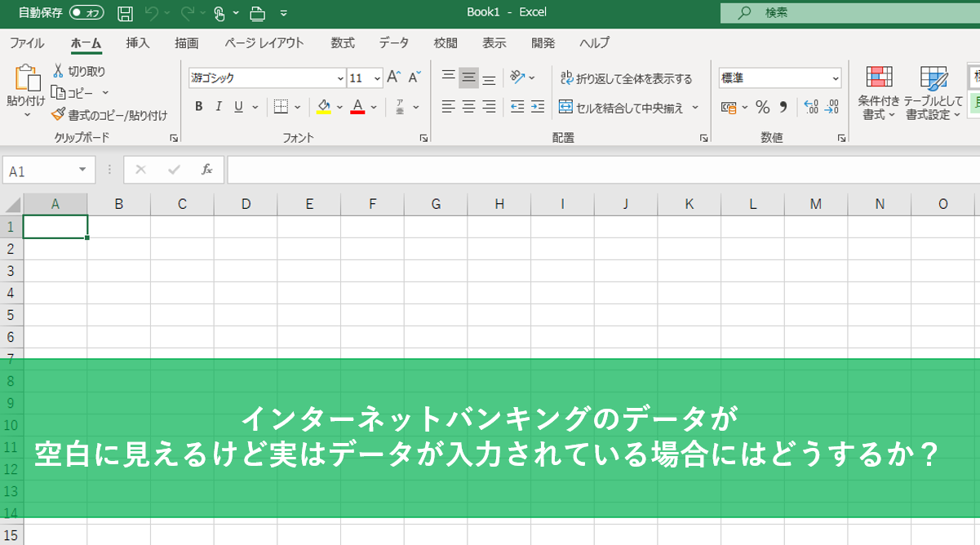Viewport: 980px width, 545px height.
Task: Open the Name Box dropdown arrow
Action: 82,170
